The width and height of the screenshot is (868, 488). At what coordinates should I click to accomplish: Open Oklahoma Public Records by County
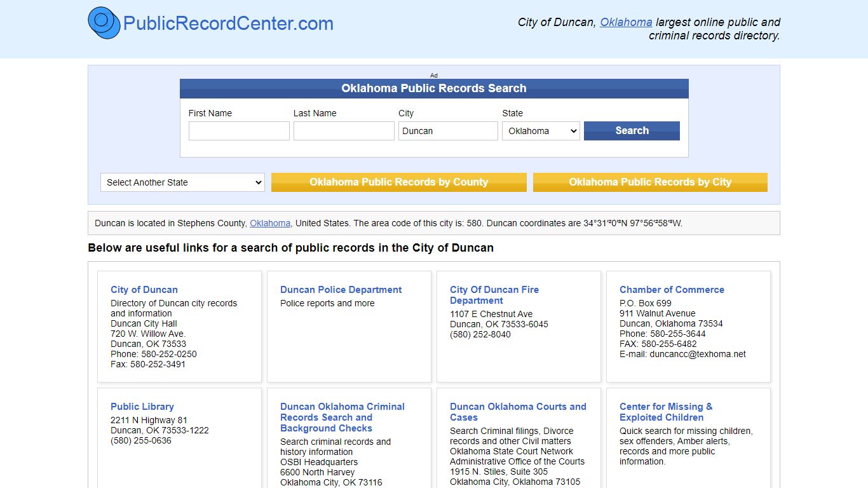[x=399, y=182]
